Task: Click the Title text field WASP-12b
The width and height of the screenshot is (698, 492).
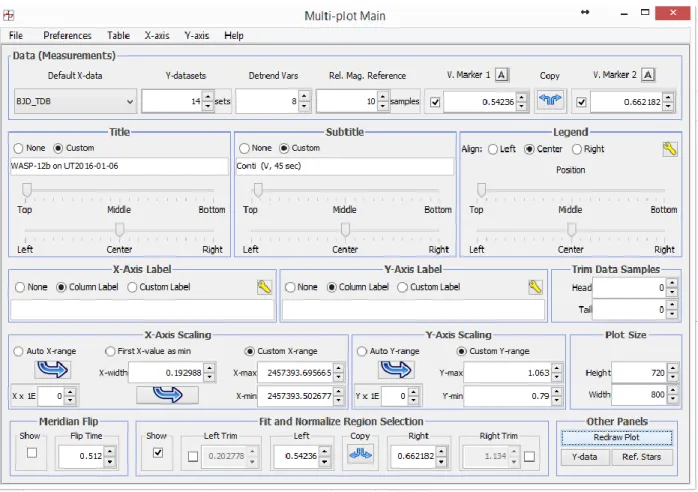Action: click(x=119, y=166)
